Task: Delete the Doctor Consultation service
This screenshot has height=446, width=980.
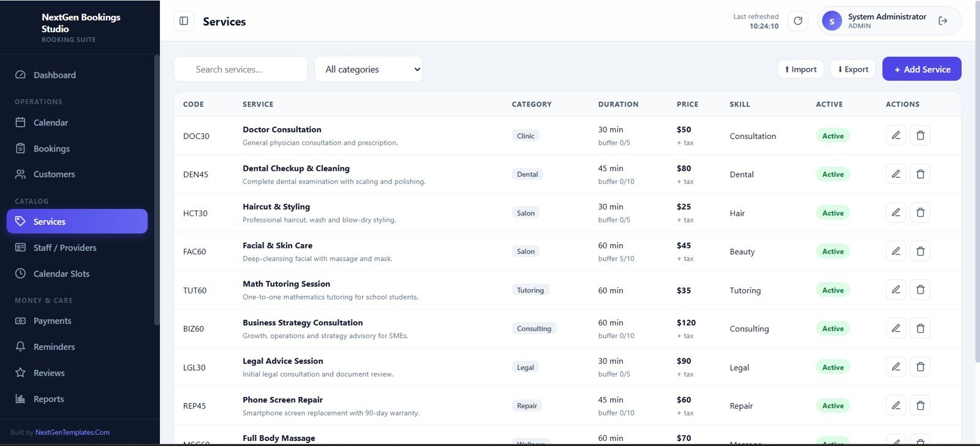Action: (920, 135)
